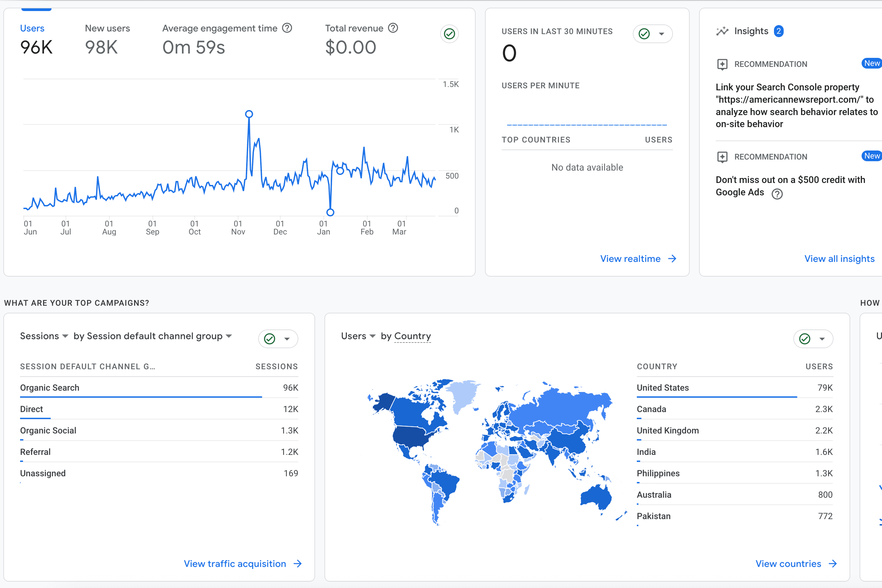The image size is (882, 588).
Task: Open View traffic acquisition link
Action: (235, 564)
